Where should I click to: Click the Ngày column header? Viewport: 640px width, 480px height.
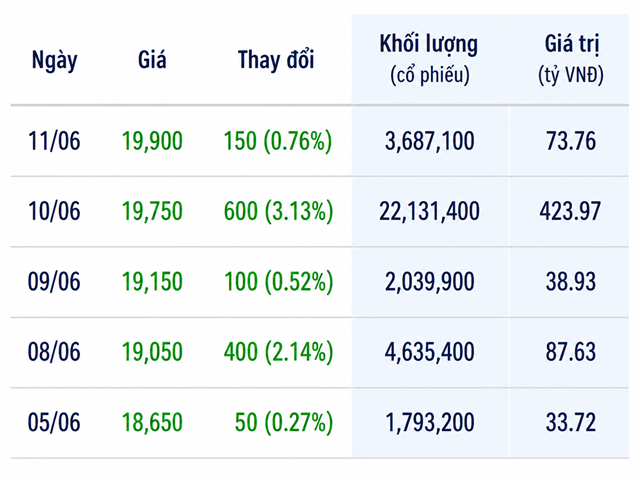pos(54,61)
